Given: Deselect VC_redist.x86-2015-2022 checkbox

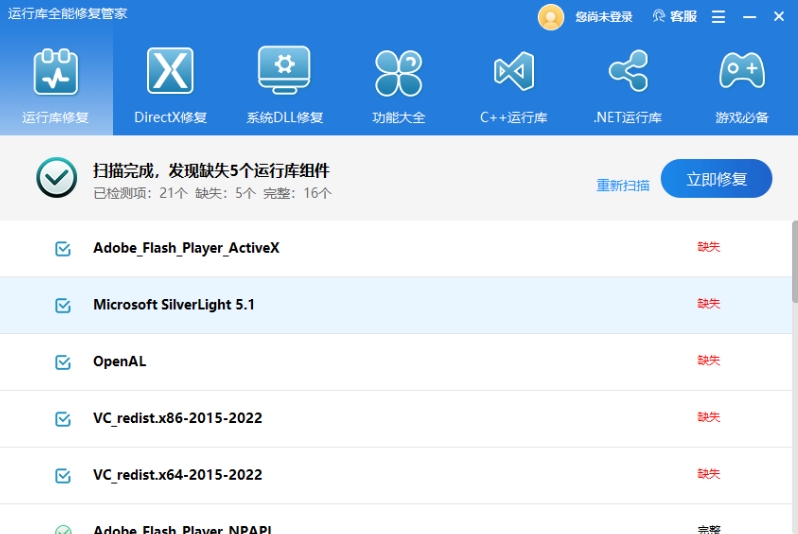Looking at the screenshot, I should (63, 419).
